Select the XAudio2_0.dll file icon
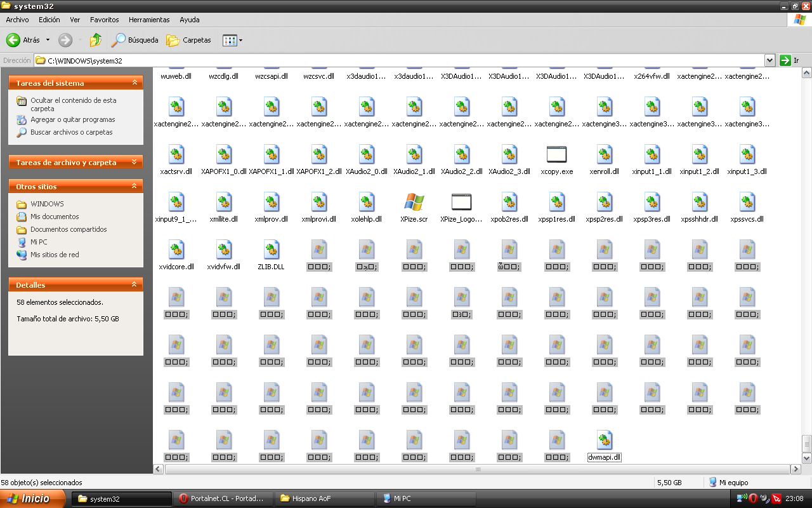Image resolution: width=812 pixels, height=508 pixels. [x=366, y=154]
